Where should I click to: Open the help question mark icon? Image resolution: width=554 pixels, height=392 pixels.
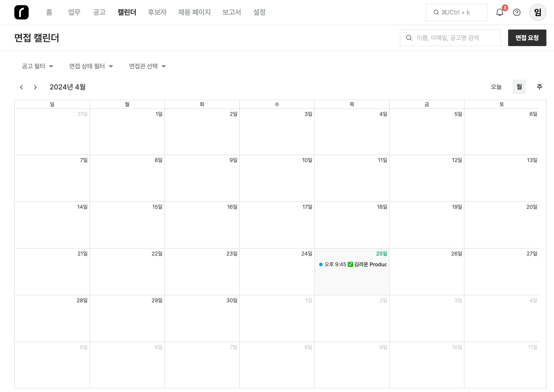517,12
